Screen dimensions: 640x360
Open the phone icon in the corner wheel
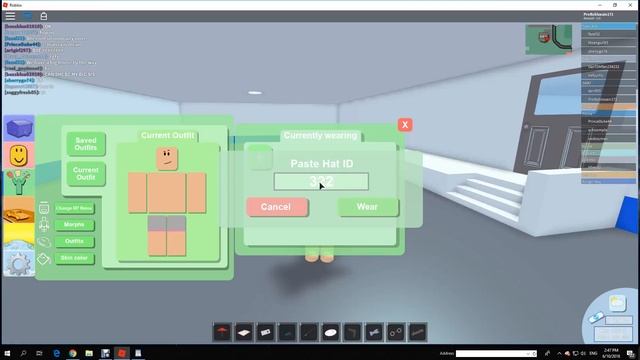coord(596,317)
